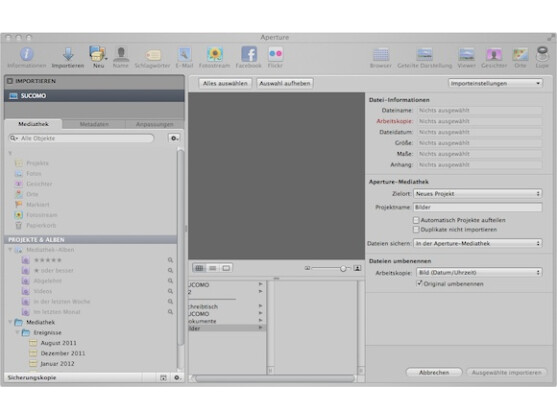
Task: Expand the Dokumente folder arrow
Action: pyautogui.click(x=260, y=320)
